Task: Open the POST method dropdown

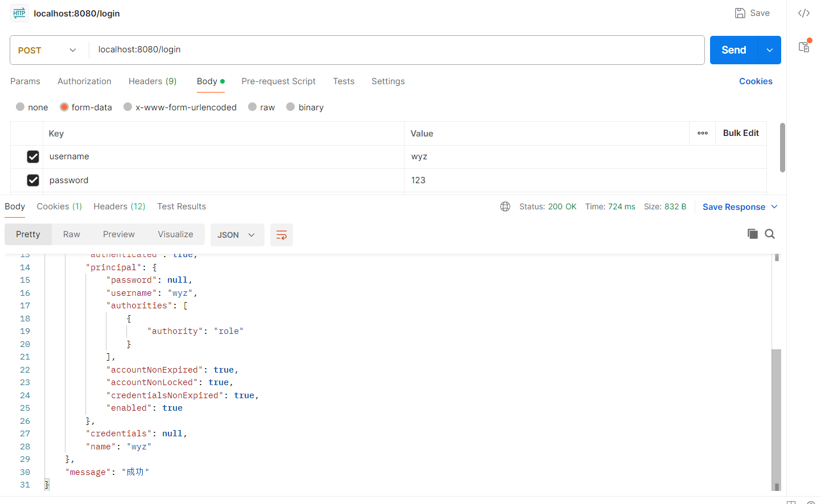Action: (47, 50)
